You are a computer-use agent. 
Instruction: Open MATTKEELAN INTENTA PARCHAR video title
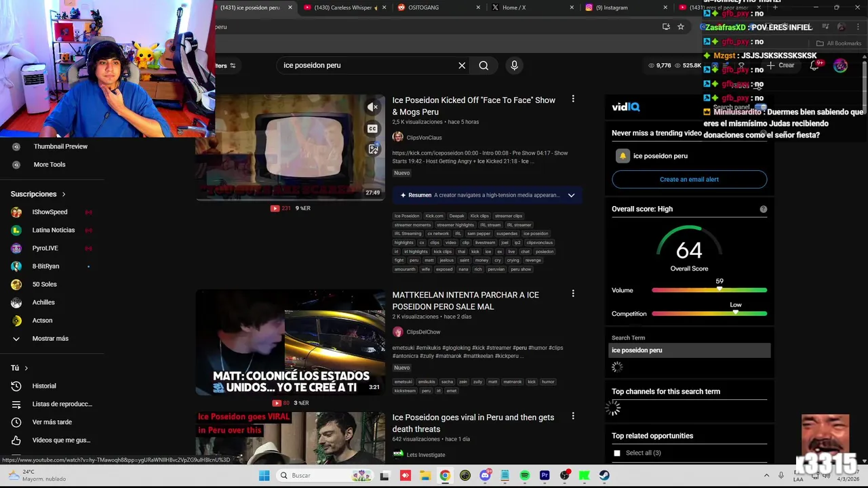point(465,301)
